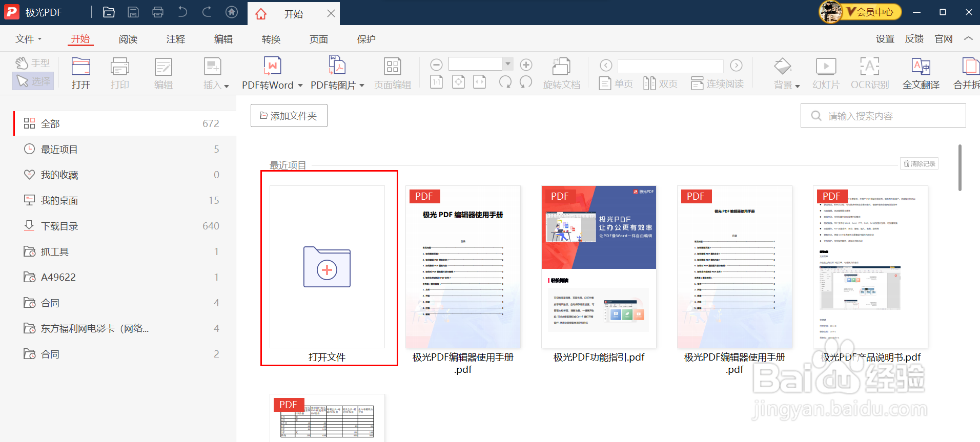Click the redo arrow in title bar

pos(207,12)
